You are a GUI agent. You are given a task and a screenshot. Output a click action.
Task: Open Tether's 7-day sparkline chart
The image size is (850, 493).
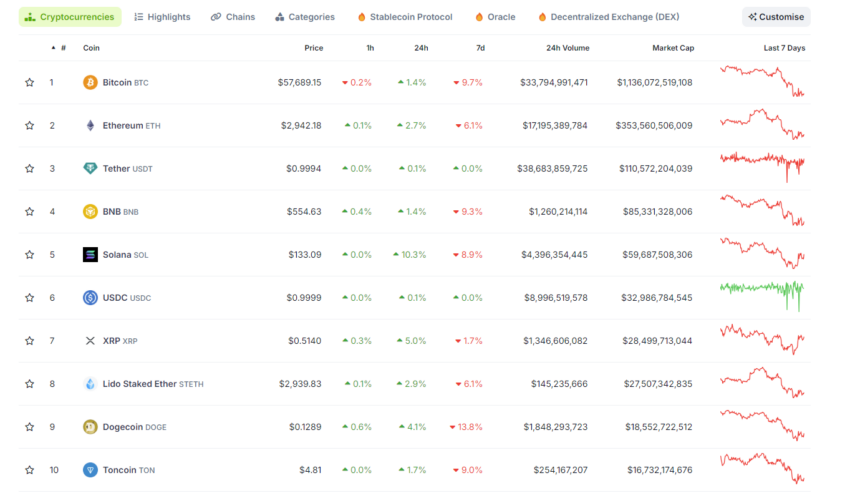click(x=762, y=167)
